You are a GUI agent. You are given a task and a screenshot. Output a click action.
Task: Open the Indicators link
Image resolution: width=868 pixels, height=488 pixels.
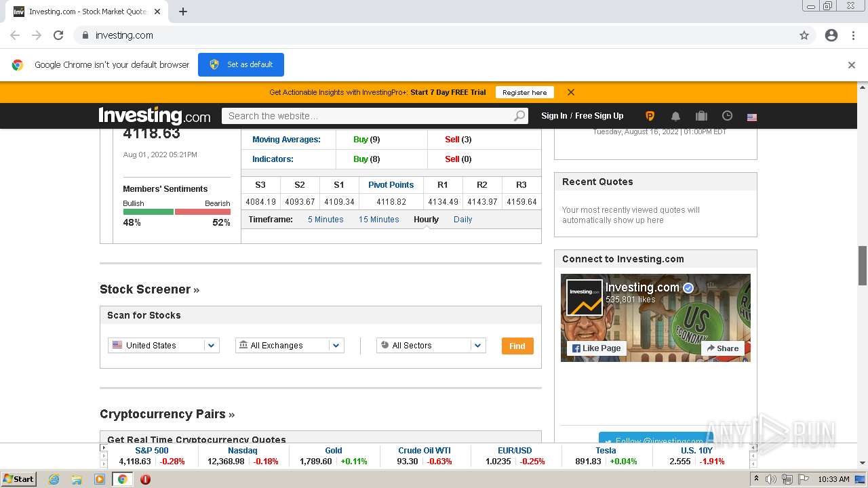pos(273,159)
